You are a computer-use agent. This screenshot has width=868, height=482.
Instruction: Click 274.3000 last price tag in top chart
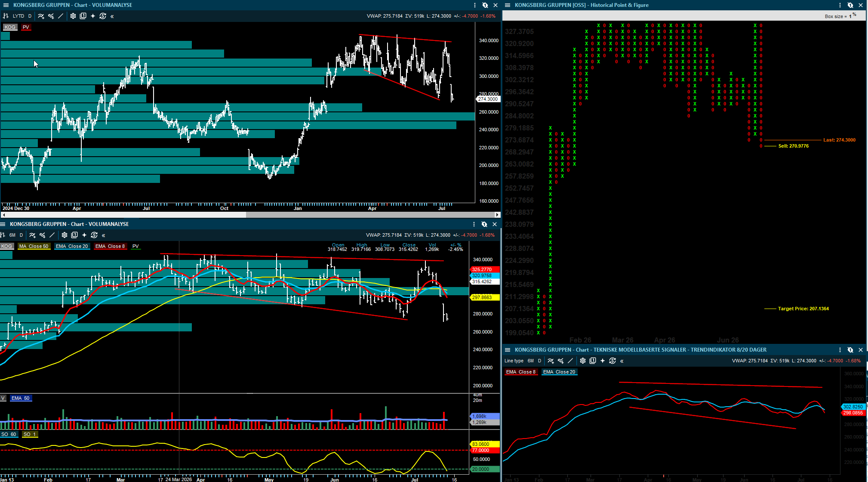click(x=488, y=99)
